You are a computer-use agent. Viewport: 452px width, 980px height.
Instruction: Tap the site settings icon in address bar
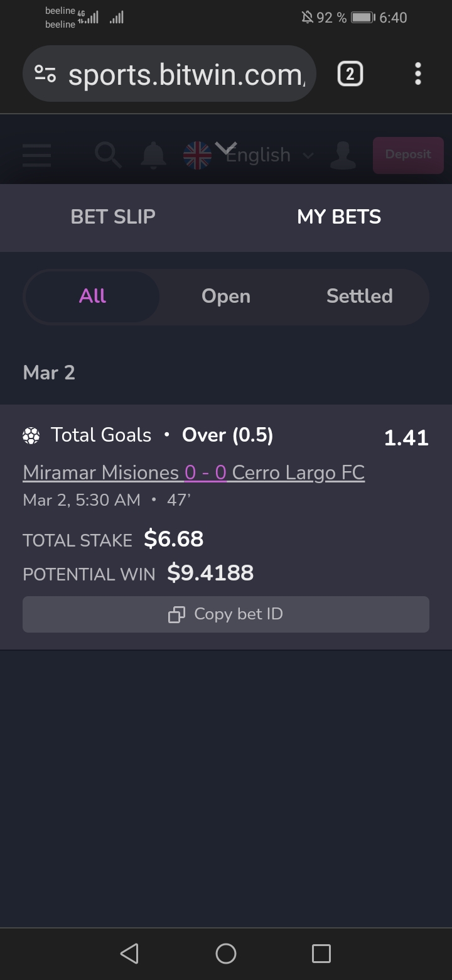click(45, 74)
